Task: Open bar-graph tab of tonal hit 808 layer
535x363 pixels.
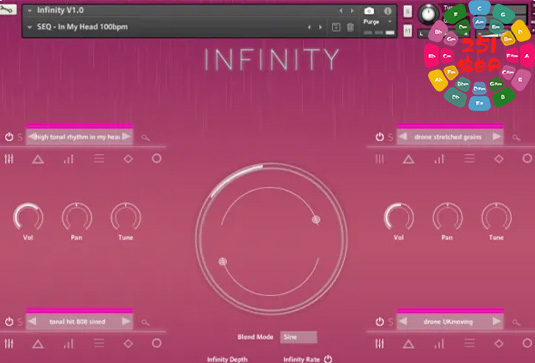Action: click(69, 344)
